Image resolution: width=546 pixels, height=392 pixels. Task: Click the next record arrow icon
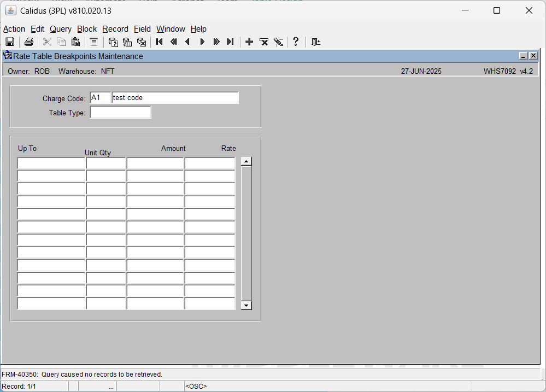click(x=202, y=42)
